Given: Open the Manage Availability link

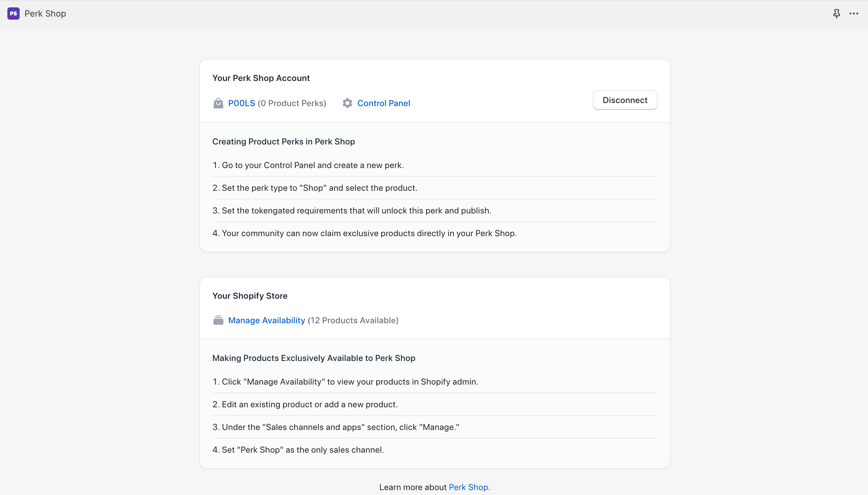Looking at the screenshot, I should 267,320.
